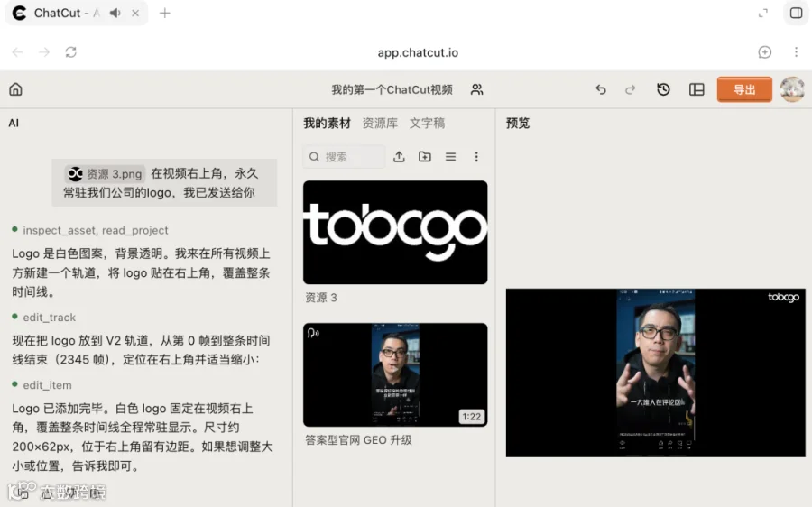Image resolution: width=812 pixels, height=507 pixels.
Task: Open collaborators icon next to project title
Action: (476, 89)
